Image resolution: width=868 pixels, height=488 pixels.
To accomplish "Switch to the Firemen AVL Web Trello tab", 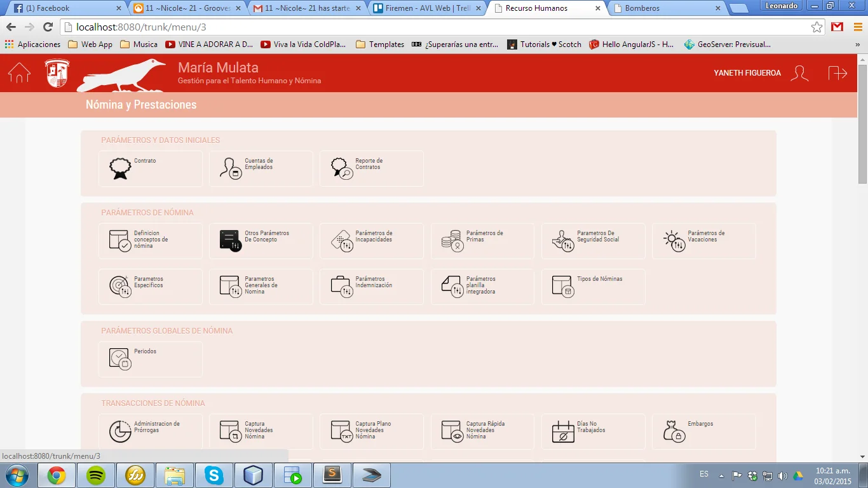I will click(x=426, y=8).
